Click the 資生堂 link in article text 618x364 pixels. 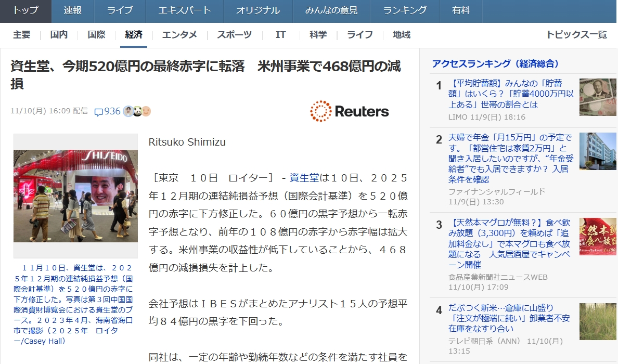tap(304, 178)
